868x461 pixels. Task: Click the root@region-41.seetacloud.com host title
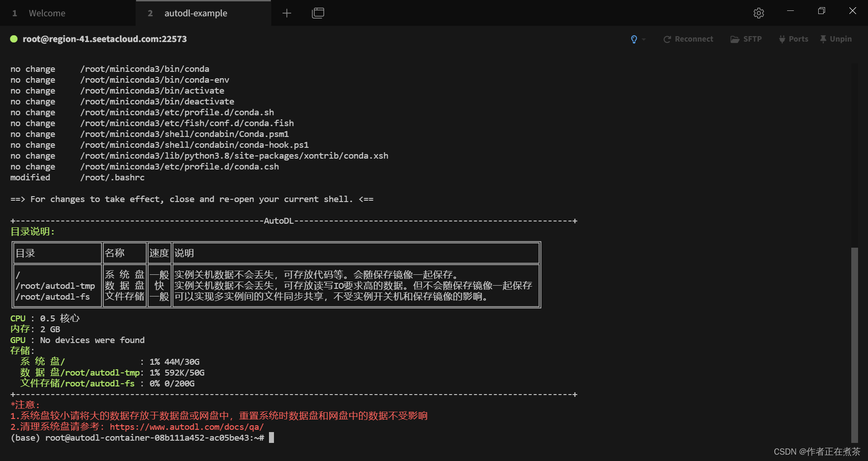tap(104, 39)
